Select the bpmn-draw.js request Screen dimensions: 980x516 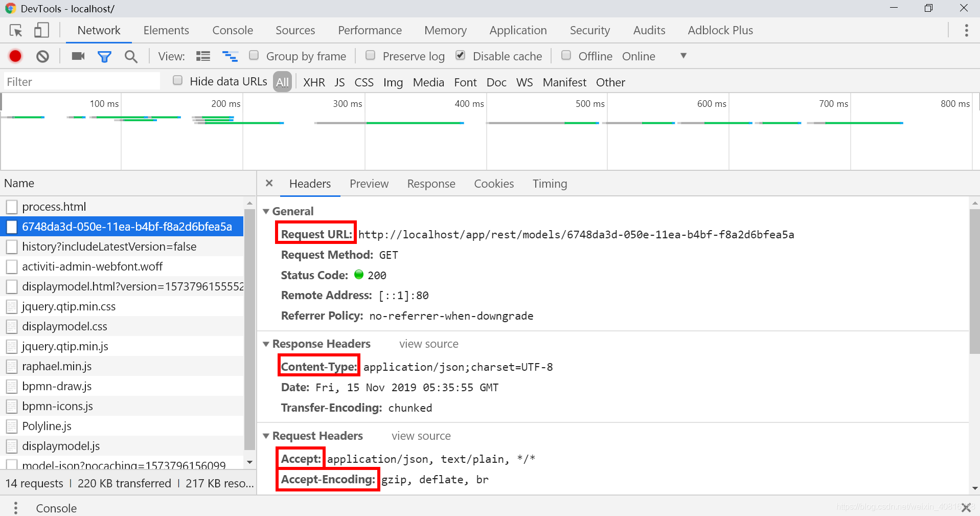pyautogui.click(x=123, y=386)
